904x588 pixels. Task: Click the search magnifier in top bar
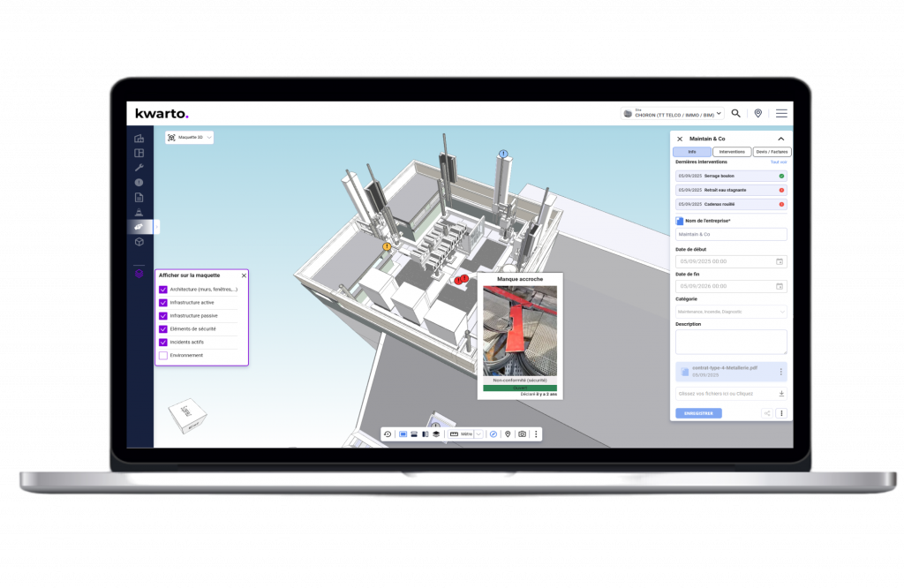coord(735,114)
